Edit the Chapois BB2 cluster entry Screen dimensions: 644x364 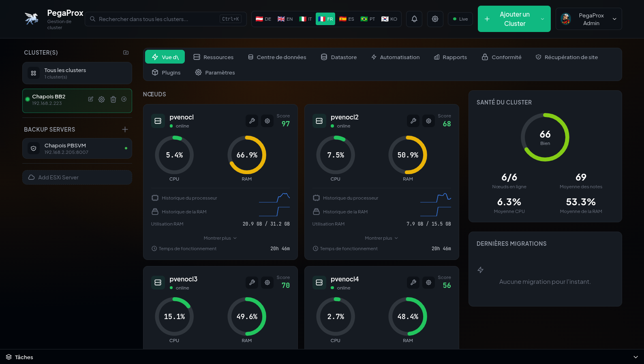90,99
